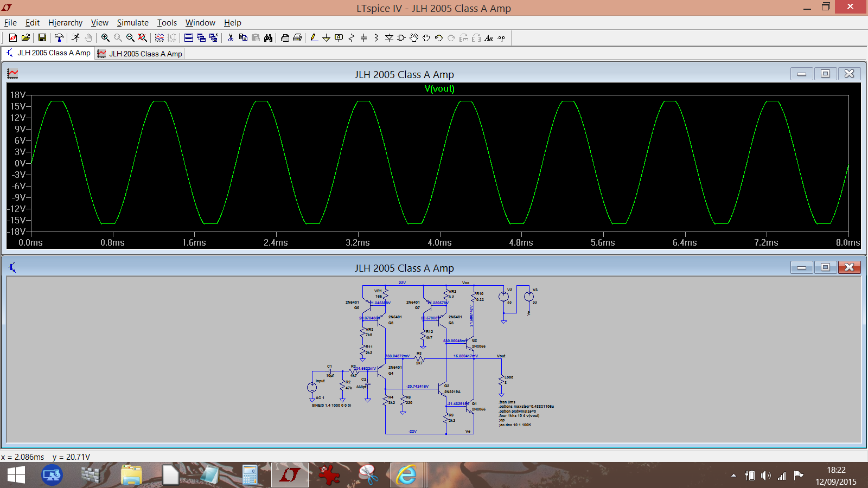The height and width of the screenshot is (488, 868).
Task: Open the Calculator from the taskbar
Action: 250,476
